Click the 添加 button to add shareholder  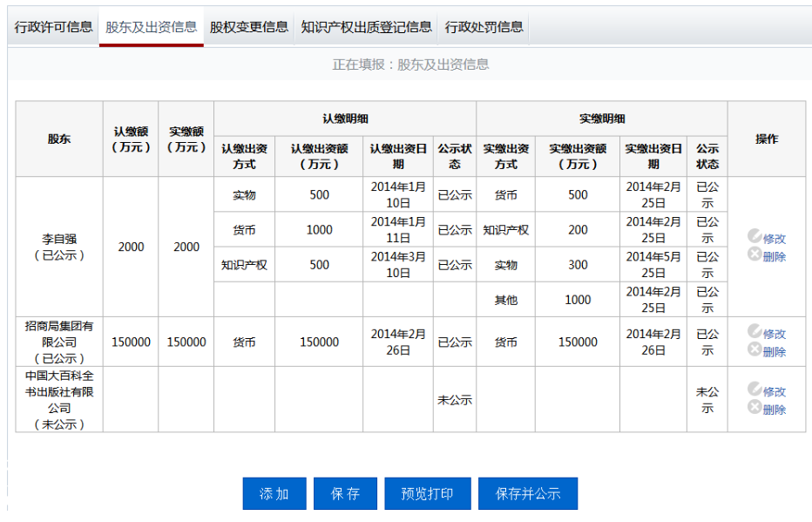tap(274, 493)
